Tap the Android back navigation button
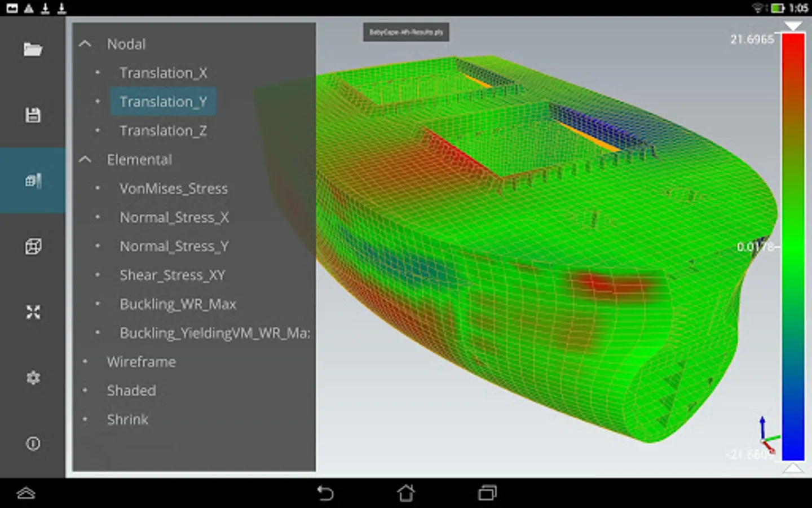The height and width of the screenshot is (508, 812). pos(325,493)
